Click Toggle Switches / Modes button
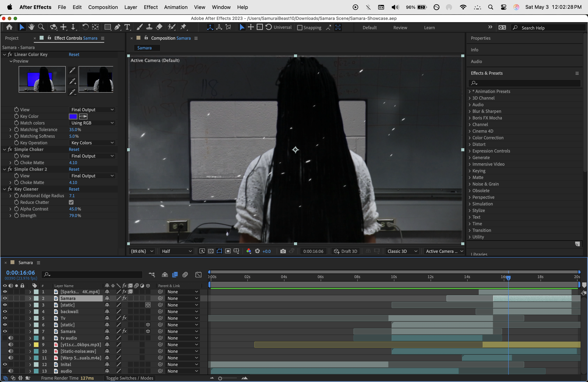This screenshot has height=382, width=588. tap(129, 378)
